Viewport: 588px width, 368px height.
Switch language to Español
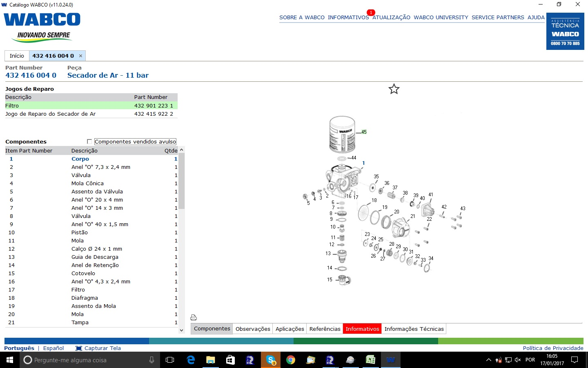coord(53,348)
